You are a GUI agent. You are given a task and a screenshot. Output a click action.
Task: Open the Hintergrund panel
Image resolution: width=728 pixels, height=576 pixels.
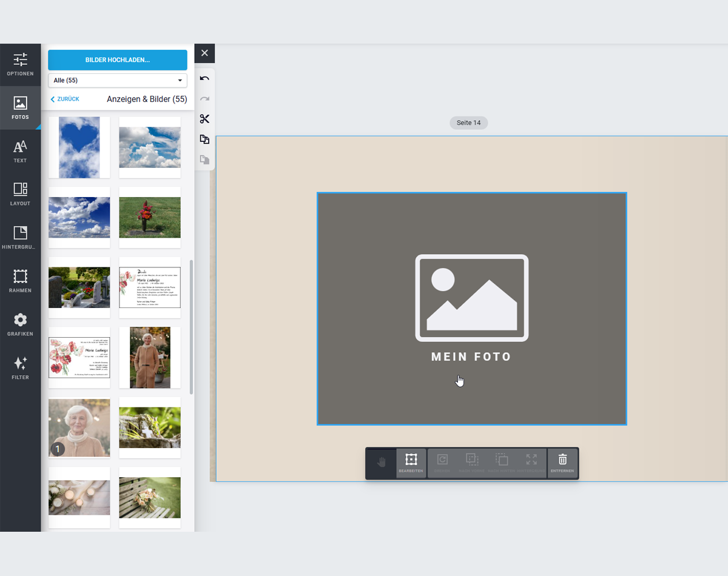click(20, 238)
